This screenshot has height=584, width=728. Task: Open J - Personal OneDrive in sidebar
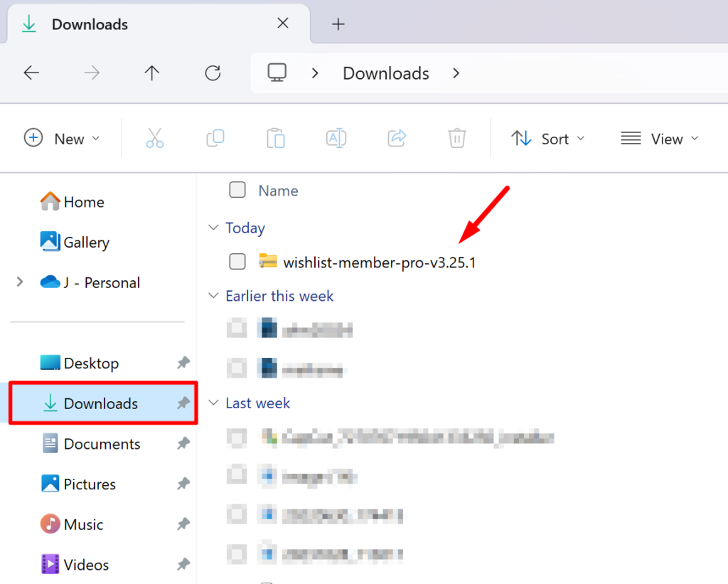pyautogui.click(x=90, y=282)
